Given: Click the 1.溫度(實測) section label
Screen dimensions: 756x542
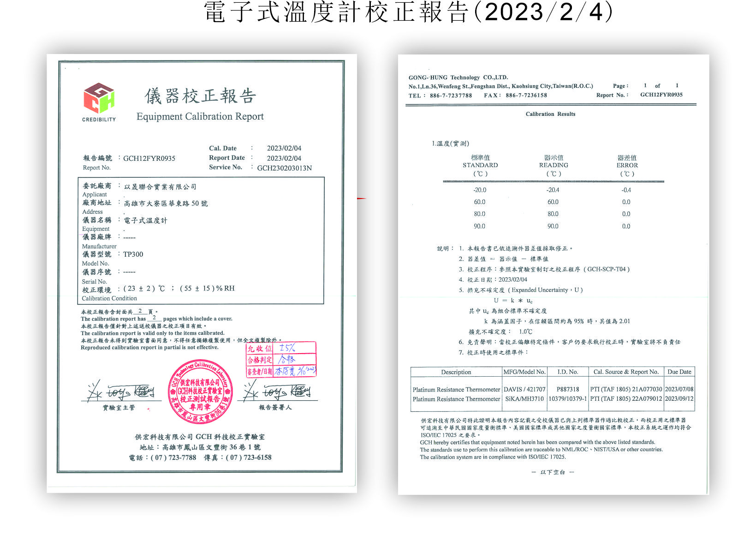Looking at the screenshot, I should (451, 144).
